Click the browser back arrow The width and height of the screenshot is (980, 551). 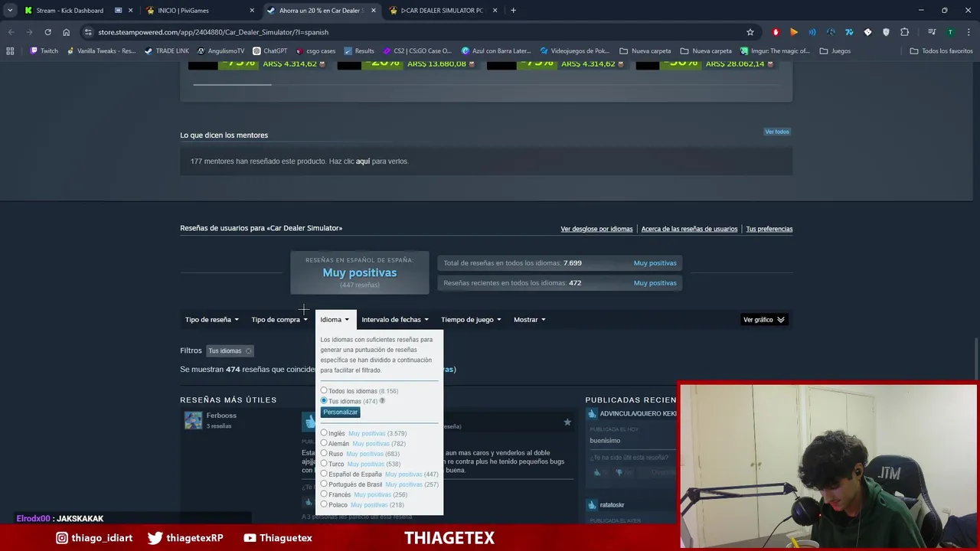pos(11,32)
